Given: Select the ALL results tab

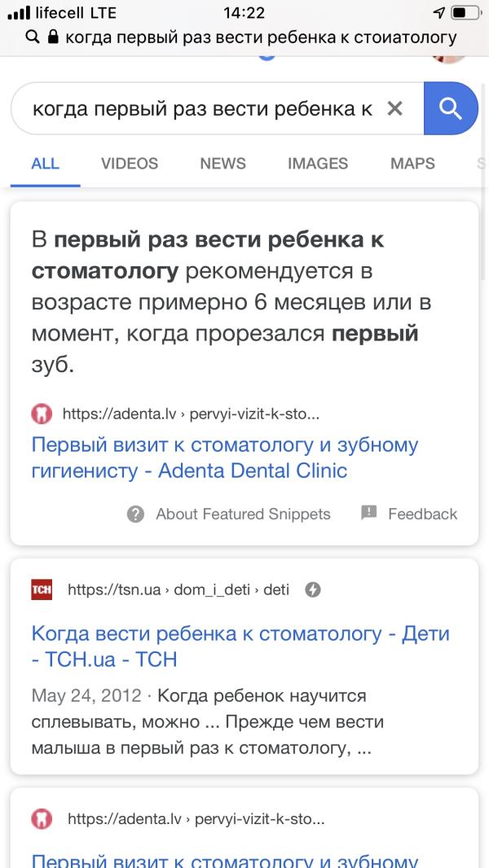Looking at the screenshot, I should (x=45, y=164).
